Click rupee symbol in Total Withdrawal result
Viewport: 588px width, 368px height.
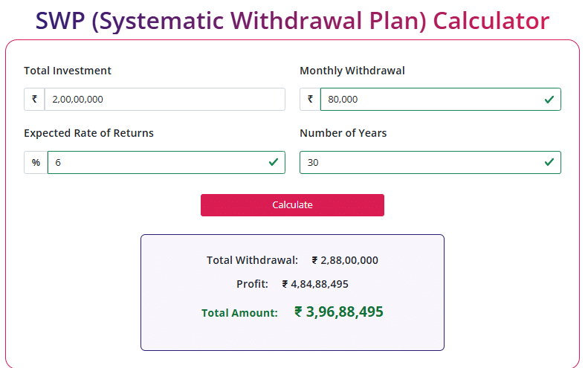coord(315,260)
